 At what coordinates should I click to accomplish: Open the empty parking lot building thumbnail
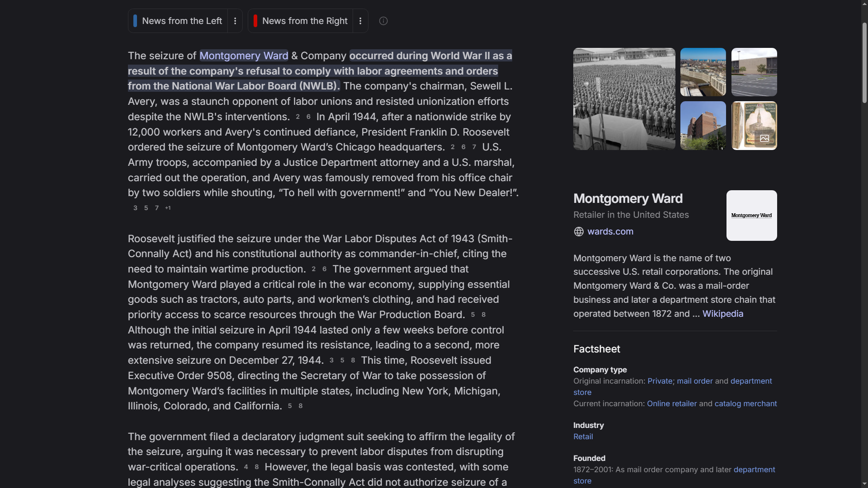tap(754, 72)
